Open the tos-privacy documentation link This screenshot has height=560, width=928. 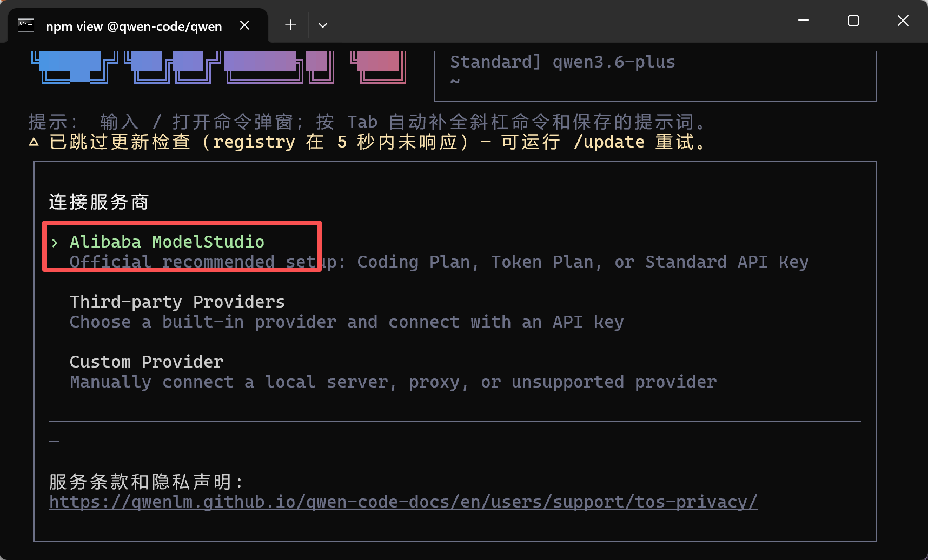tap(403, 502)
